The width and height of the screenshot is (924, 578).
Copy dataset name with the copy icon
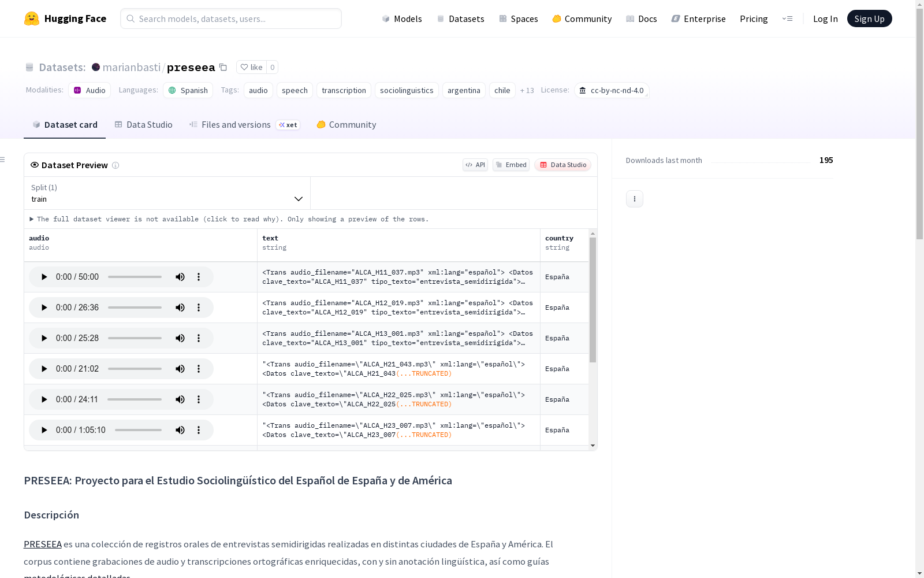tap(223, 67)
